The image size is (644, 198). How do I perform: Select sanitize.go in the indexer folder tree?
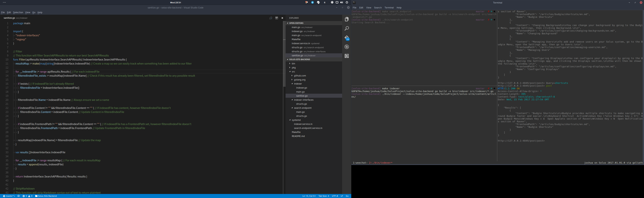(314, 96)
